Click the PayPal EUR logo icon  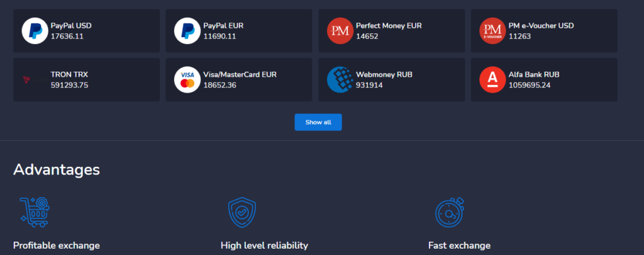[187, 31]
